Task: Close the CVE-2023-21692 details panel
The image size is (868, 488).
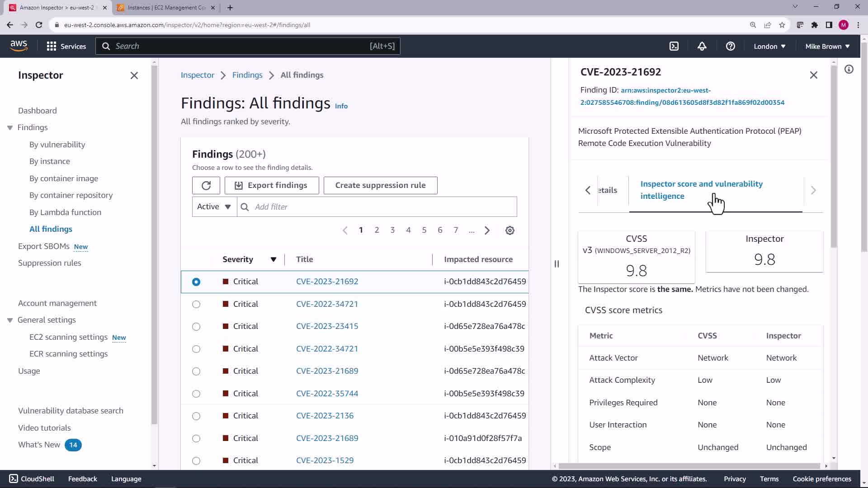Action: coord(813,75)
